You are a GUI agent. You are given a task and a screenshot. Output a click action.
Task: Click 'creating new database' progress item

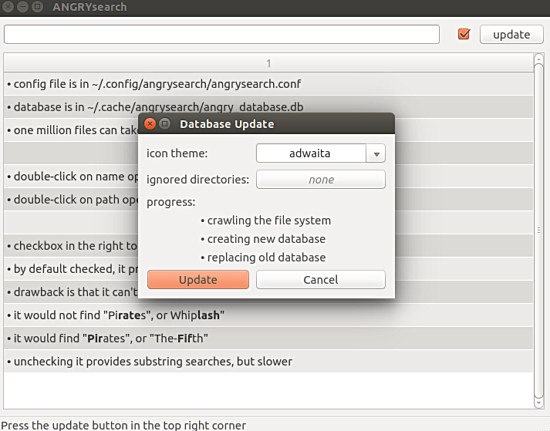pyautogui.click(x=263, y=239)
